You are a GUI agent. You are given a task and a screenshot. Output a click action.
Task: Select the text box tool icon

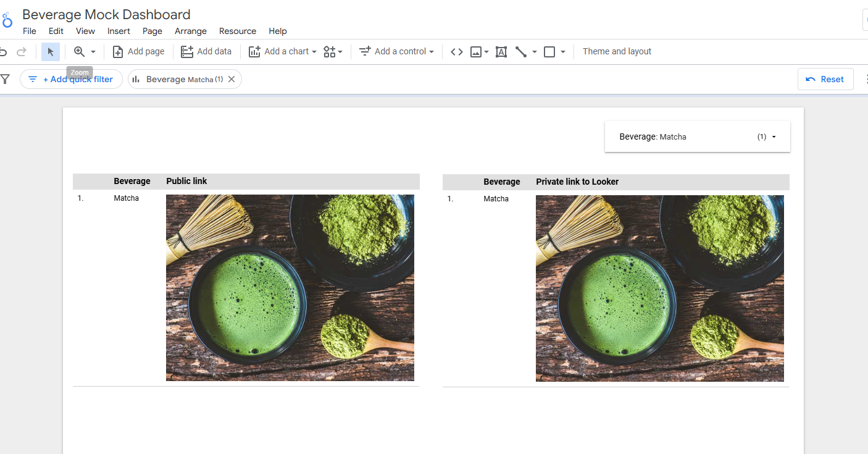pos(501,52)
